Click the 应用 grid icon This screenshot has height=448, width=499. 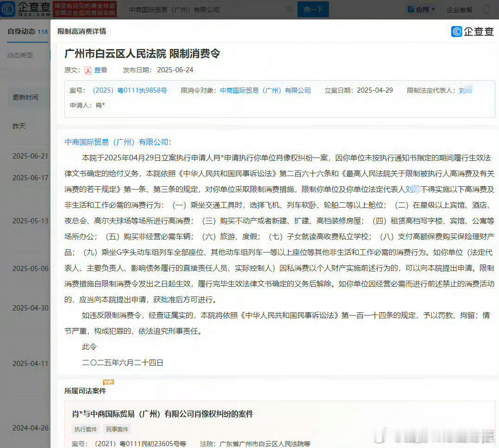pyautogui.click(x=411, y=10)
